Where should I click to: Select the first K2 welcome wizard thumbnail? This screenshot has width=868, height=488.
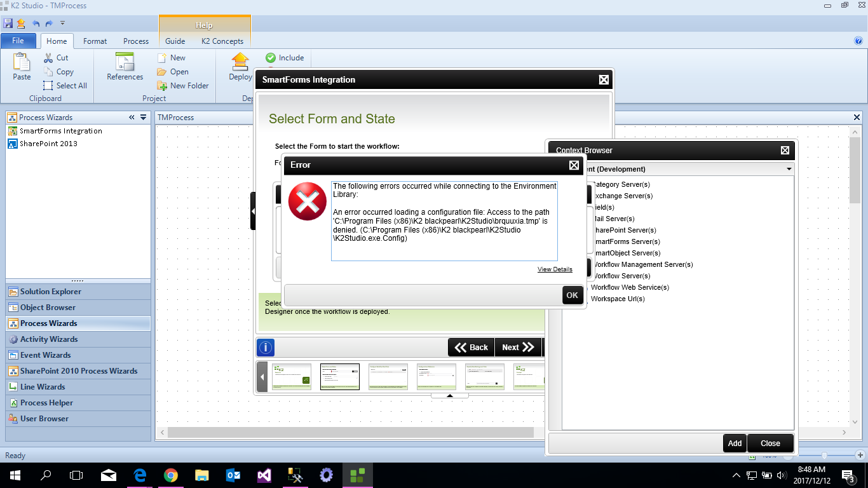tap(292, 377)
